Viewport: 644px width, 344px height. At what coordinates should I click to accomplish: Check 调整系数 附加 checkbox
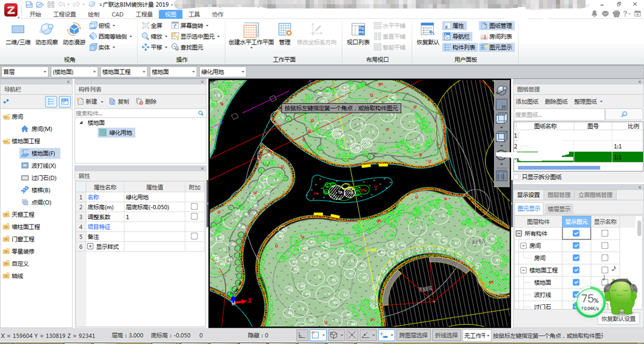coord(195,217)
